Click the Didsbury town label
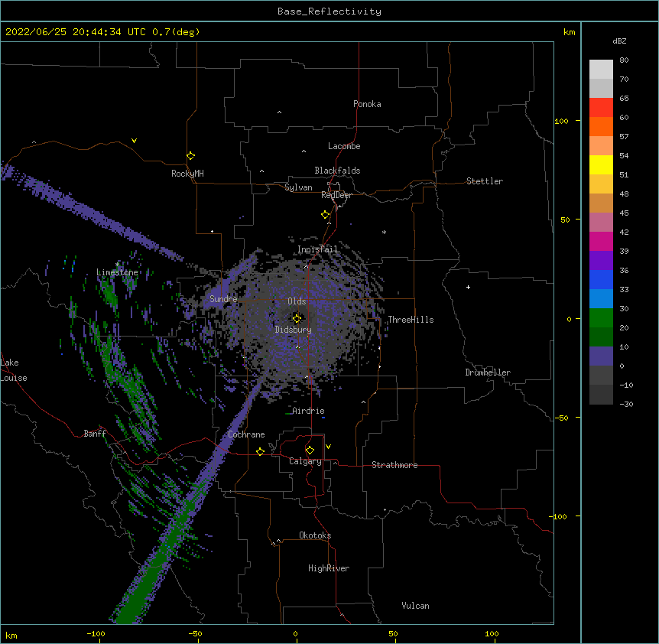 pyautogui.click(x=294, y=330)
